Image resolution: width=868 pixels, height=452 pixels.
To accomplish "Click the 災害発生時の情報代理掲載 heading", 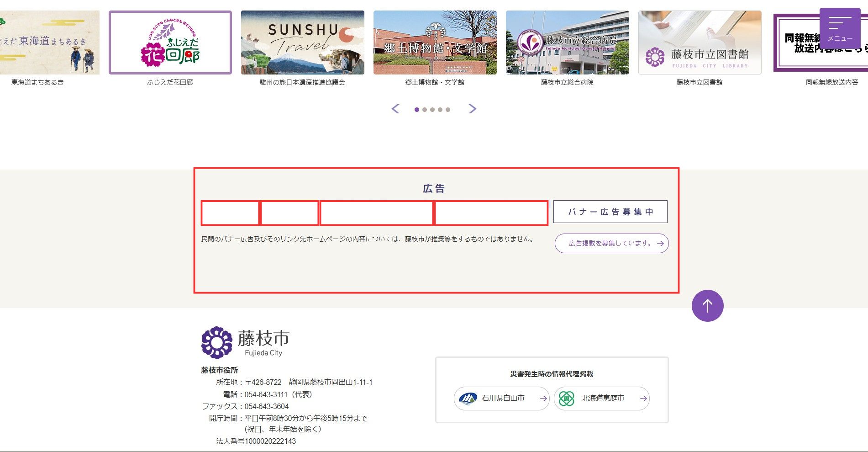I will coord(552,374).
